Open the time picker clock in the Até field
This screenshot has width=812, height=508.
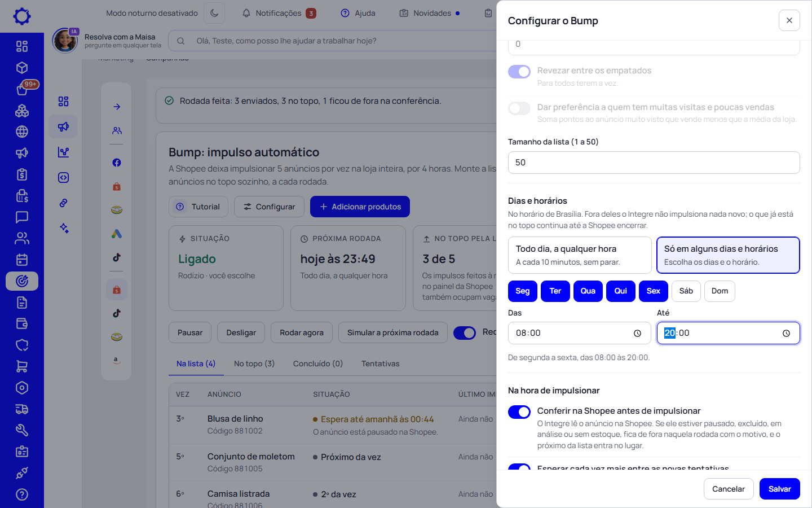click(786, 333)
